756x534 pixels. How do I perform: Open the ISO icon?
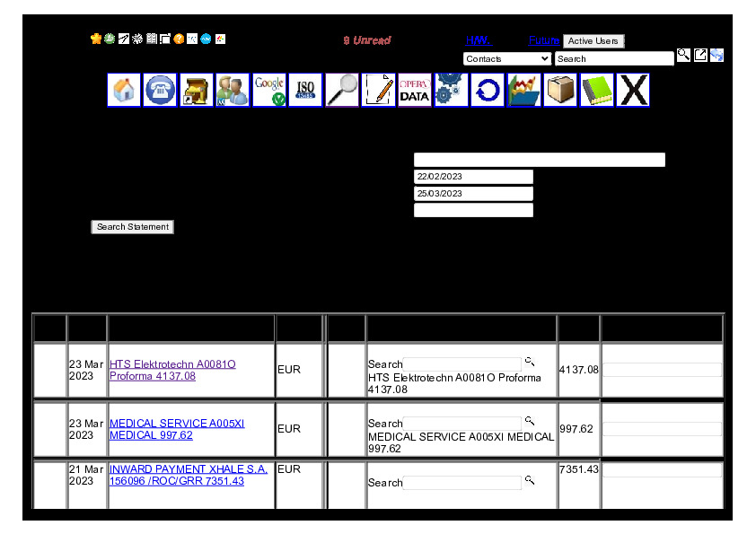click(305, 91)
